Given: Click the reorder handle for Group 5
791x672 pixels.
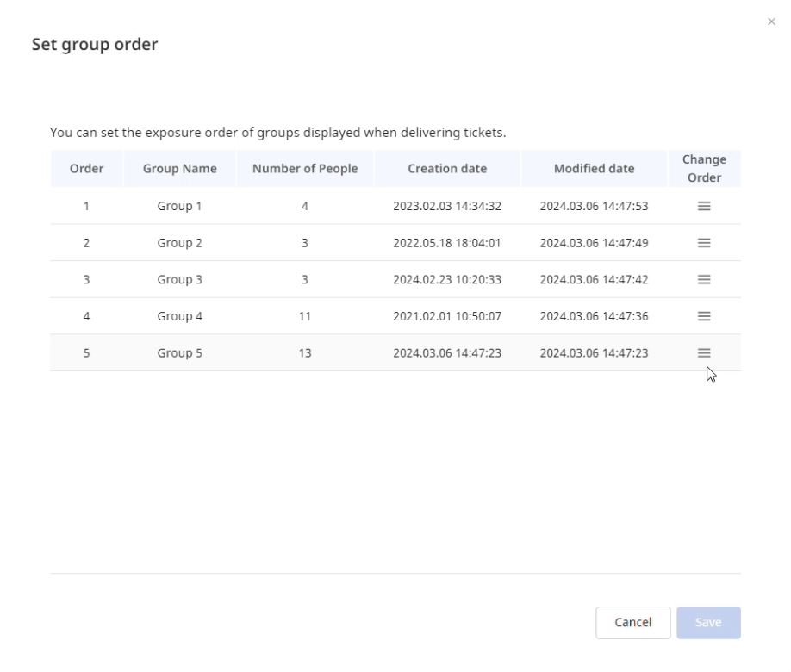Looking at the screenshot, I should coord(704,353).
